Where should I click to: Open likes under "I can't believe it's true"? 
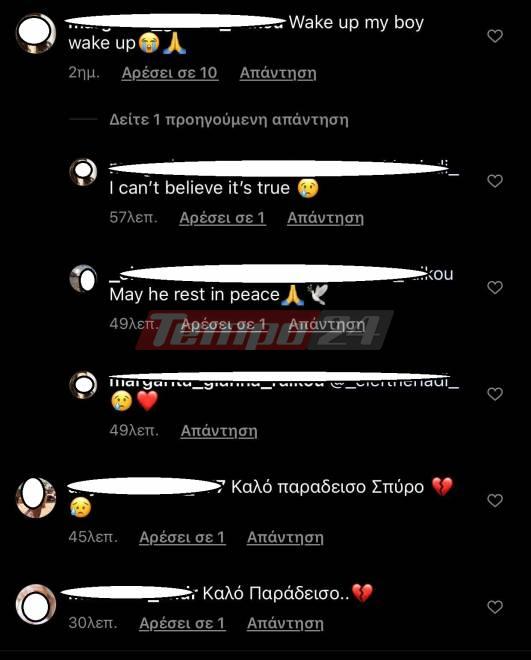pos(223,218)
